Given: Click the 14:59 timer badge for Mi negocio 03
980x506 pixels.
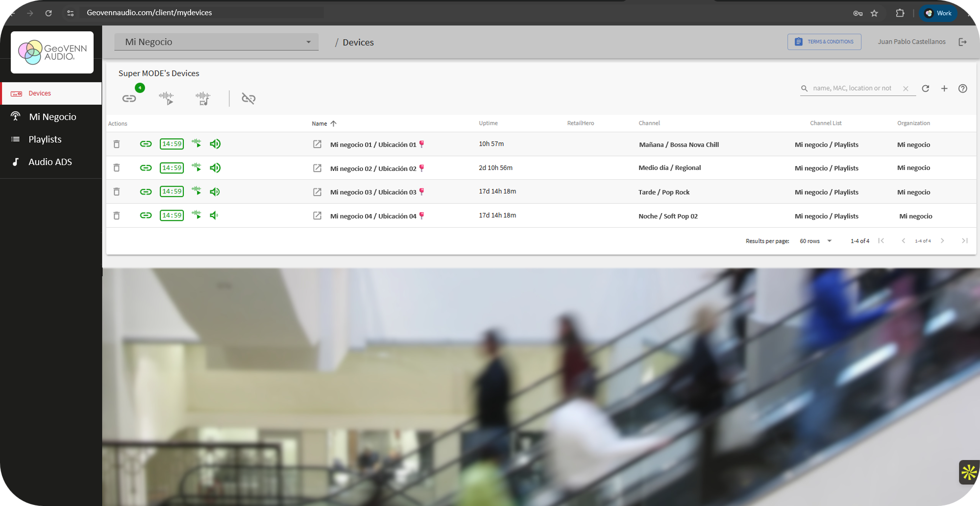Looking at the screenshot, I should [171, 192].
